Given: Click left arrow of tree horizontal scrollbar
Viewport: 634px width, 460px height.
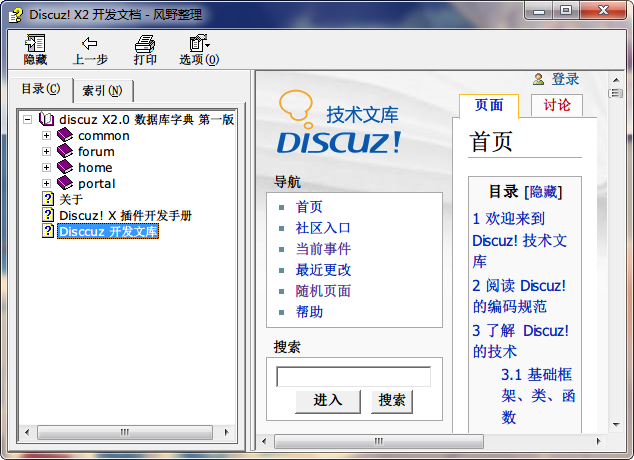Looking at the screenshot, I should pos(27,432).
